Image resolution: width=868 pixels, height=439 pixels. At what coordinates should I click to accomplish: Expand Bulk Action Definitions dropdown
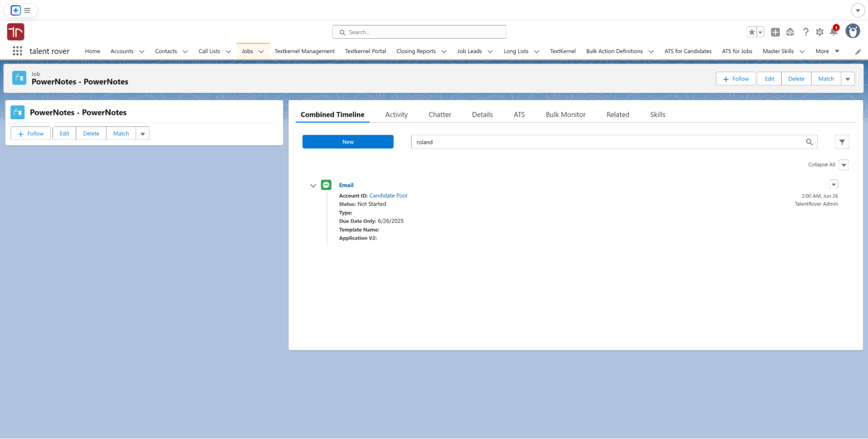coord(651,51)
